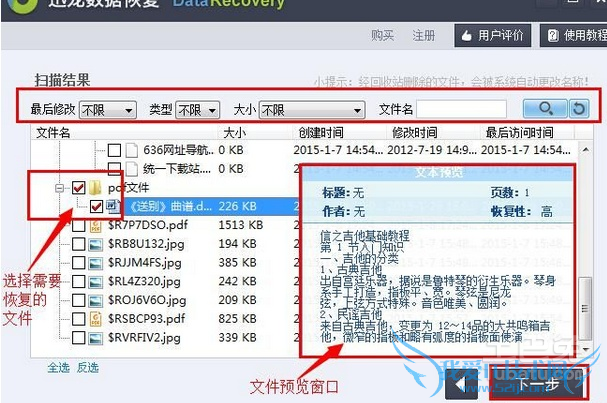Click the refresh/reset filter icon
This screenshot has width=607, height=403.
pyautogui.click(x=579, y=109)
